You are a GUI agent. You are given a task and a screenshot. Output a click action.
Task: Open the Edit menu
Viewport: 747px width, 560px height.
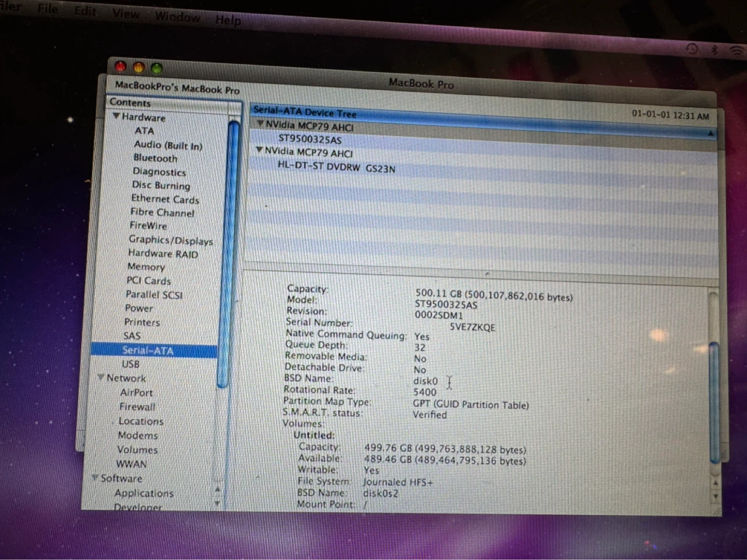click(85, 11)
